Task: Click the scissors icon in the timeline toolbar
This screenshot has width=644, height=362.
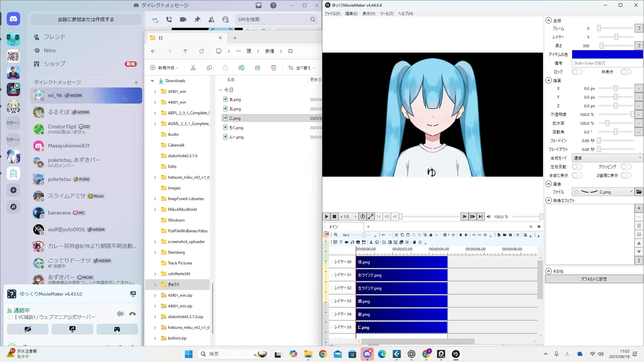Action: pyautogui.click(x=396, y=235)
